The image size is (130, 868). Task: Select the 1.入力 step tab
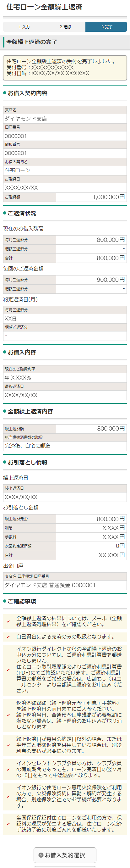(x=24, y=27)
